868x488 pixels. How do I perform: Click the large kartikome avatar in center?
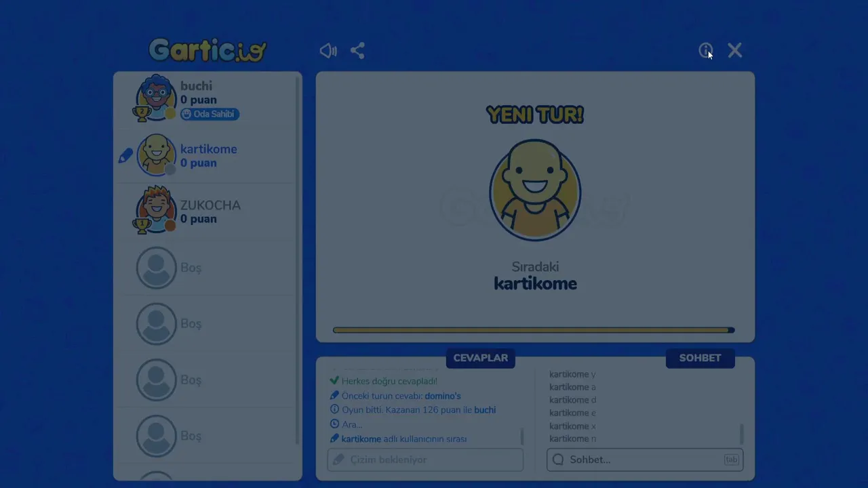[535, 190]
